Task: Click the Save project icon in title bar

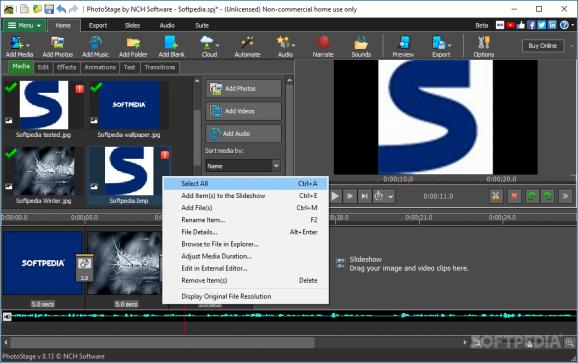Action: point(49,9)
